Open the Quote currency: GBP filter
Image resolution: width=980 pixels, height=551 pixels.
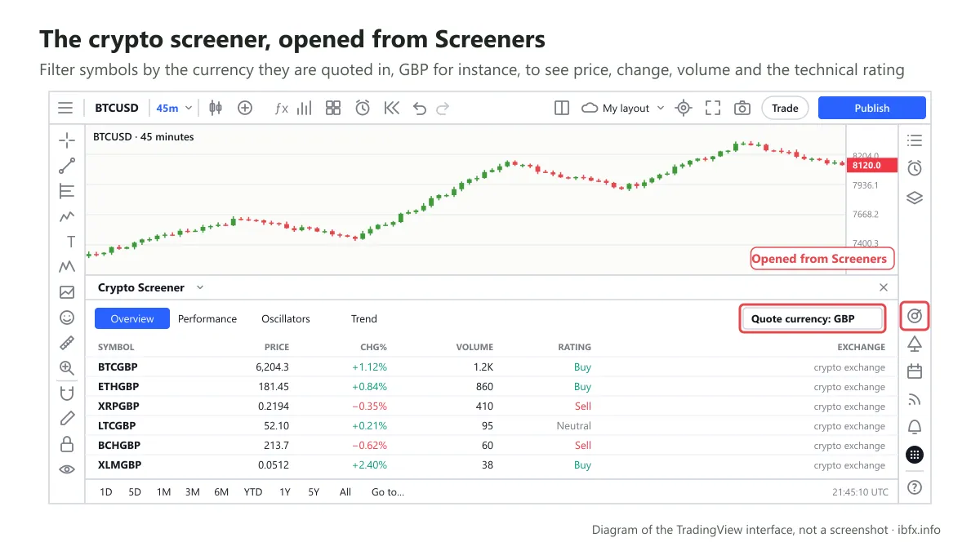tap(813, 319)
